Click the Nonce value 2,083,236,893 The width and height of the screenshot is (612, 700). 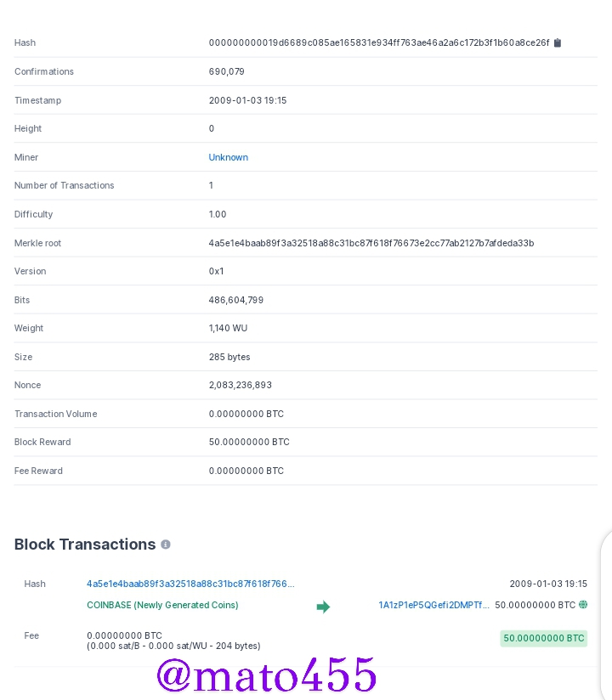[241, 385]
